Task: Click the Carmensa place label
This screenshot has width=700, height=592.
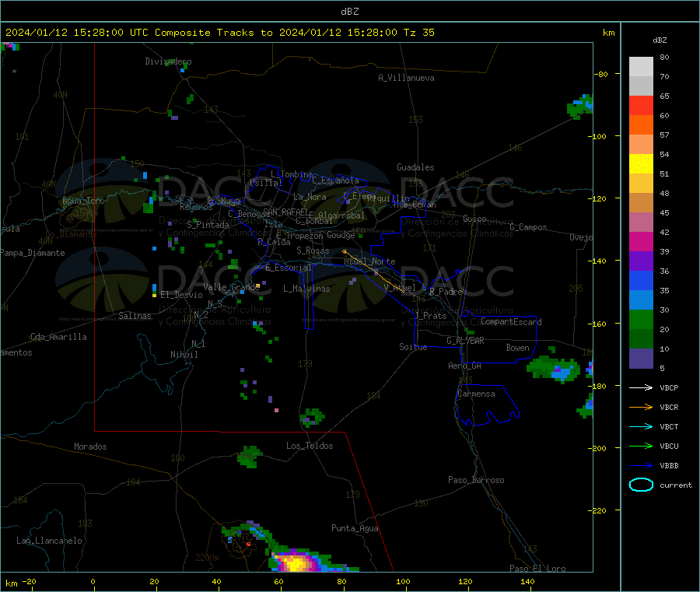Action: 476,394
